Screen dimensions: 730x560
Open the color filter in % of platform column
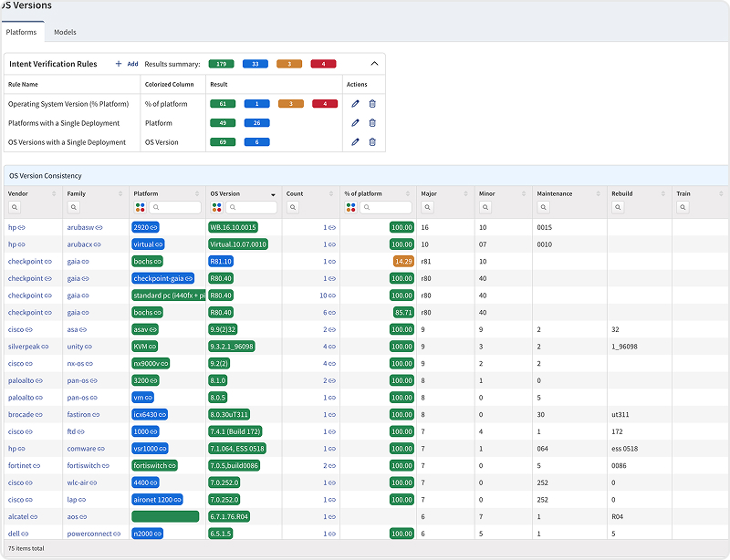351,208
